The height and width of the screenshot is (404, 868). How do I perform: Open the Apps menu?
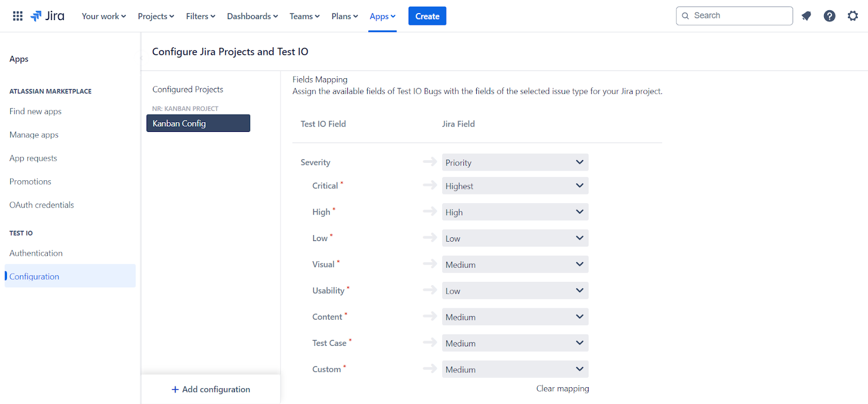coord(382,16)
